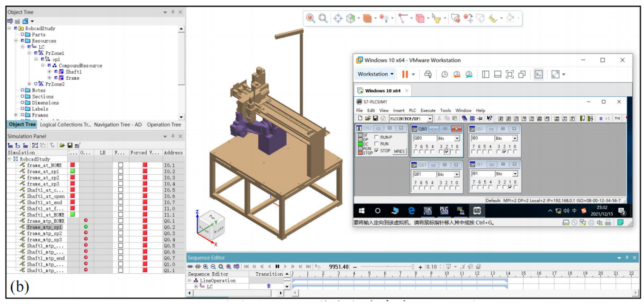Click the Zoom to Selection magnifier icon

[310, 18]
